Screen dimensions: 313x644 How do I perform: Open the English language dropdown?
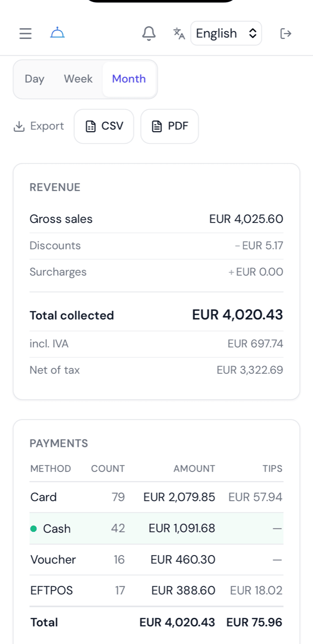[226, 34]
